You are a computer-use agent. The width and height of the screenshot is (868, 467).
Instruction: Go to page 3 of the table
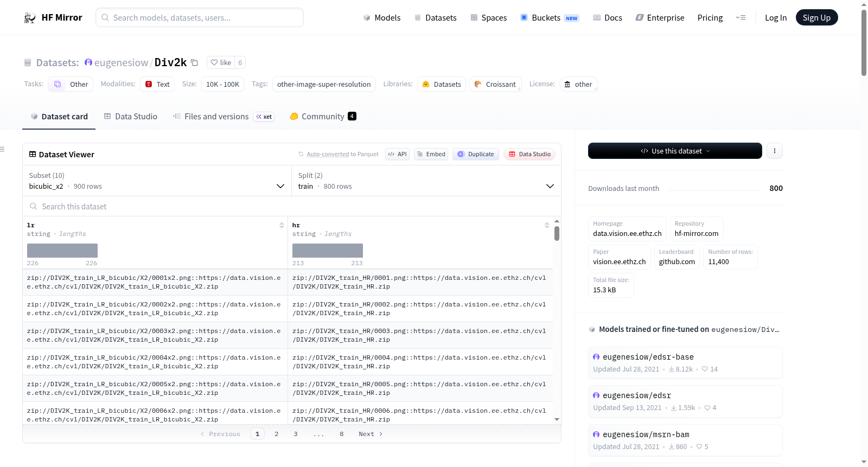point(296,434)
